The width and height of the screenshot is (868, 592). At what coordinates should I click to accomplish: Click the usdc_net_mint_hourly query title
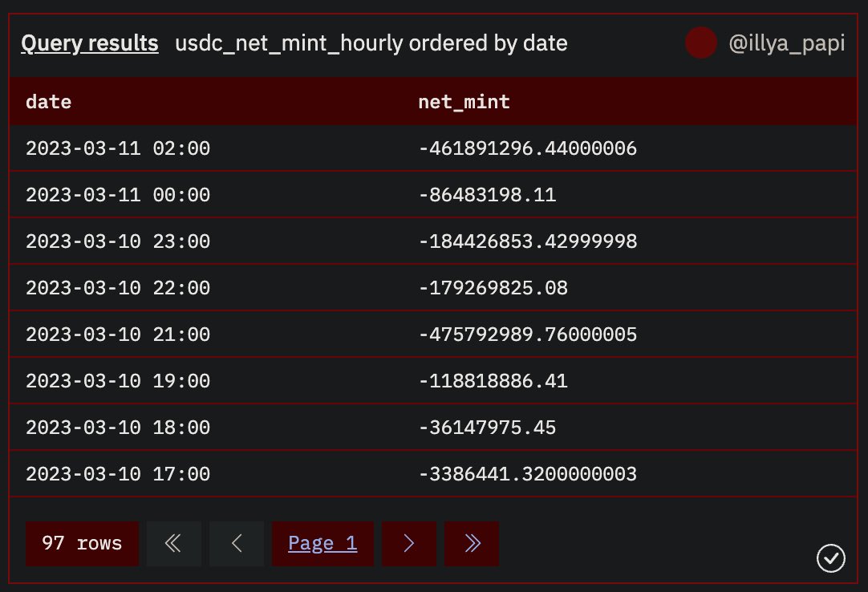point(371,43)
